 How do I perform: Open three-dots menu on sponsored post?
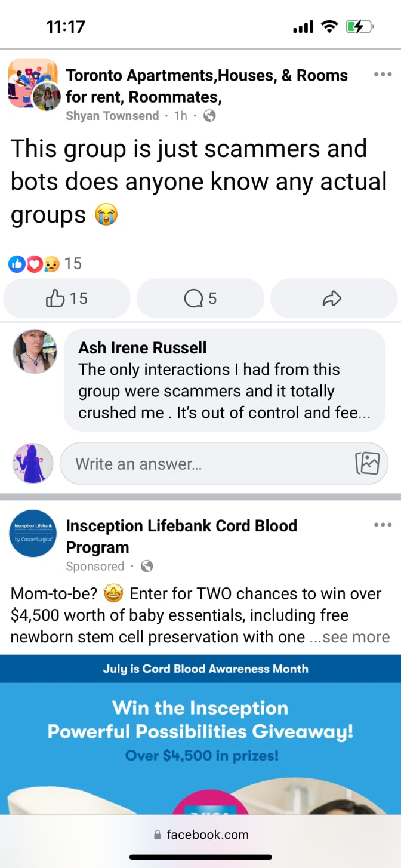pos(382,525)
